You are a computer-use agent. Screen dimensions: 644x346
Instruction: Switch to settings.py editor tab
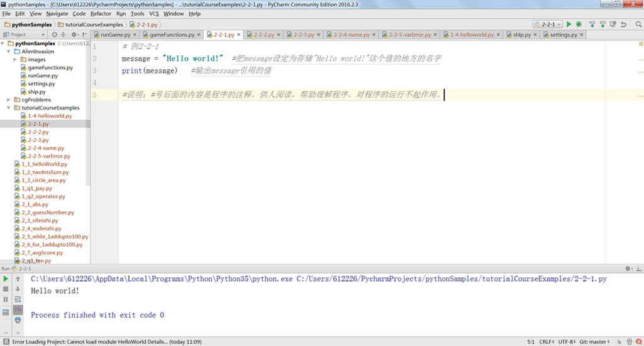point(563,35)
